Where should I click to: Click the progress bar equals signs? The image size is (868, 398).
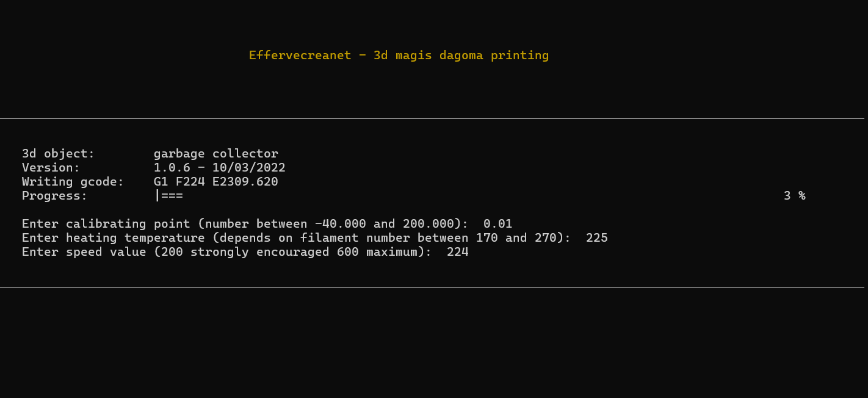(x=169, y=196)
